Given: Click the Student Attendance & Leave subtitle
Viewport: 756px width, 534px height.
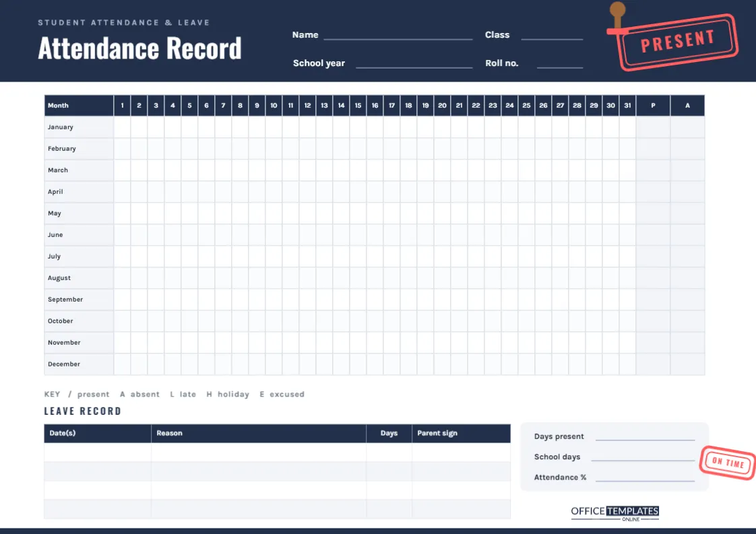Looking at the screenshot, I should pos(124,23).
